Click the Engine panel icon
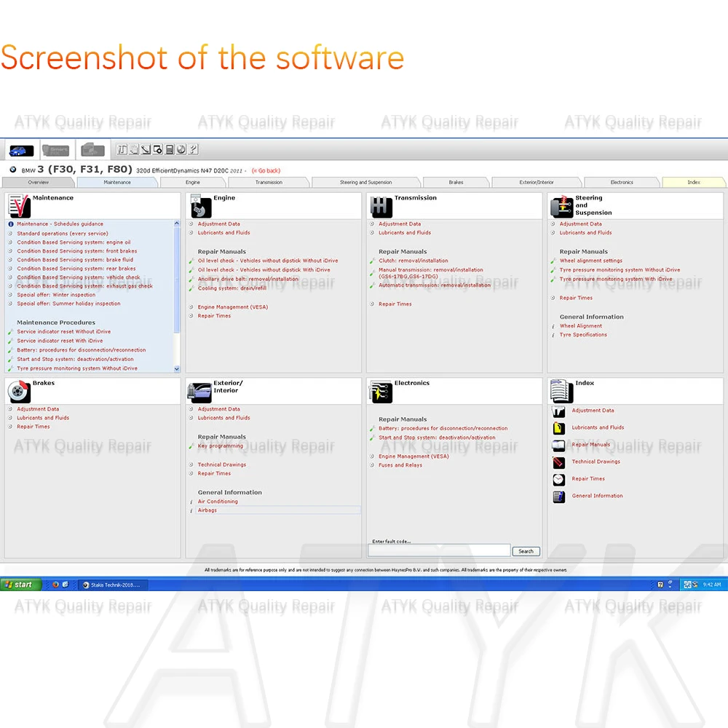 coord(201,206)
